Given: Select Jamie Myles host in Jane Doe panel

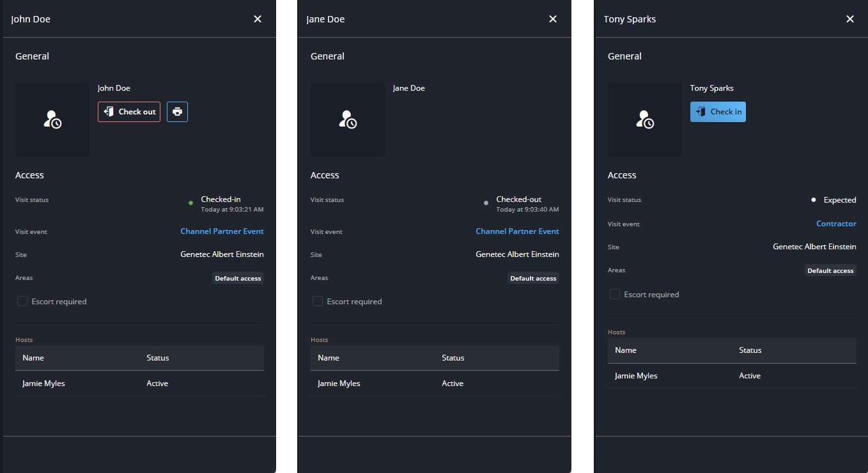Looking at the screenshot, I should 435,384.
